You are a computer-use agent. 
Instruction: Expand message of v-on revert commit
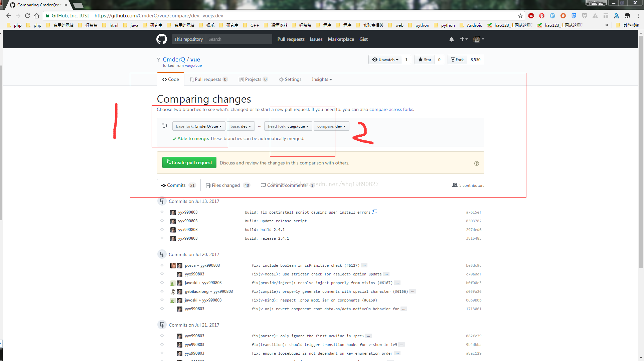[404, 309]
